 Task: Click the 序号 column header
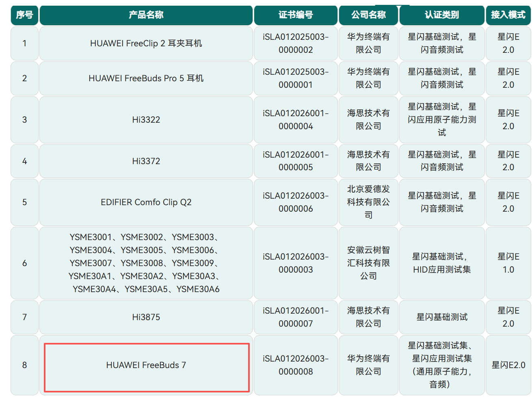[x=24, y=15]
